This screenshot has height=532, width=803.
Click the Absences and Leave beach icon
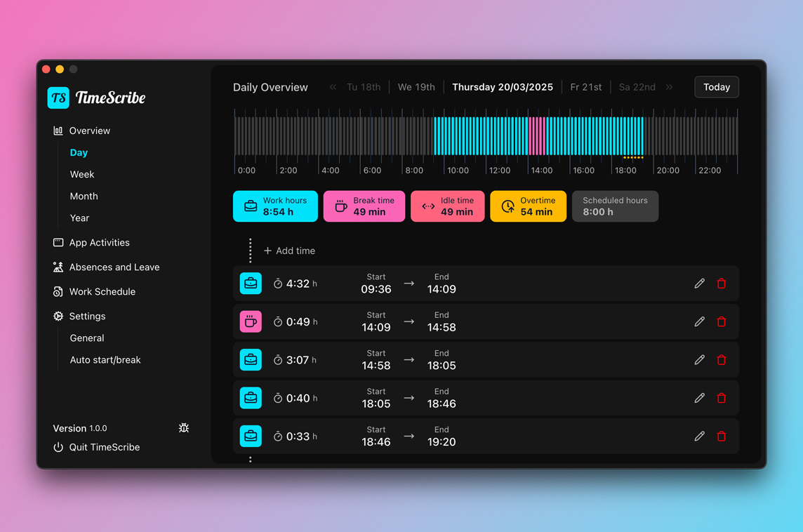coord(58,267)
